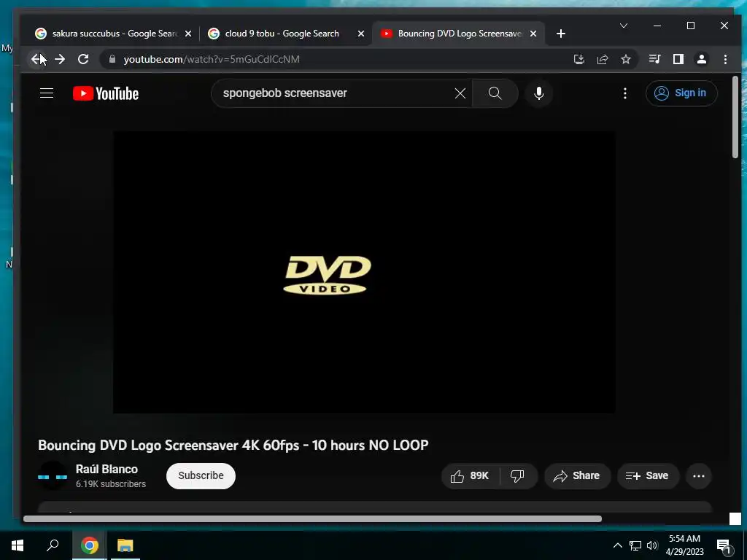Click the Sign in button
Screen dimensions: 747x560
click(x=681, y=93)
